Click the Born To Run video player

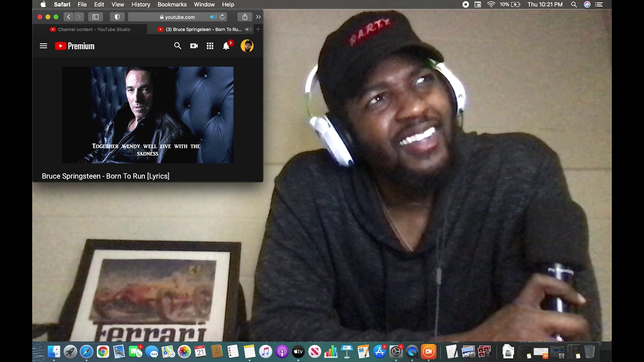pos(147,115)
